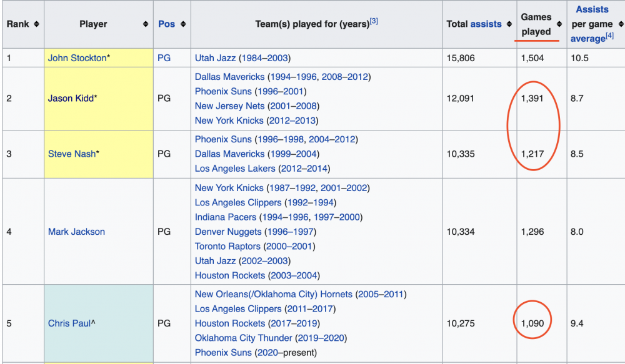
Task: Open Chris Paul player link
Action: (x=69, y=323)
